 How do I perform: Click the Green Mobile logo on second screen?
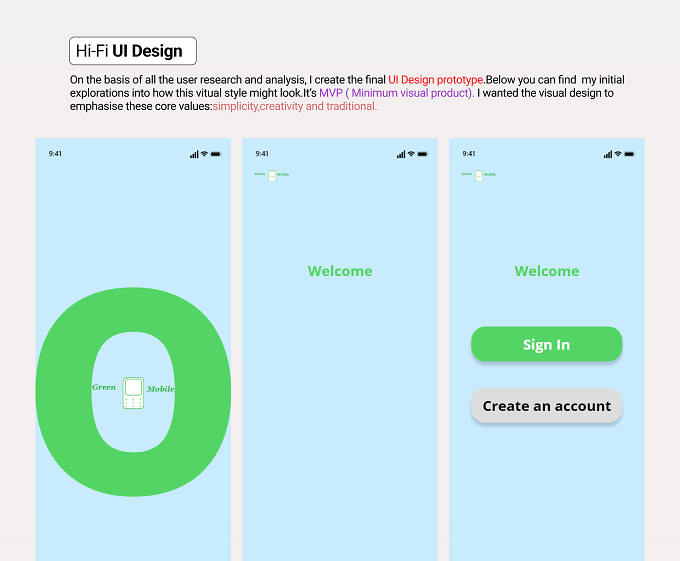click(271, 175)
